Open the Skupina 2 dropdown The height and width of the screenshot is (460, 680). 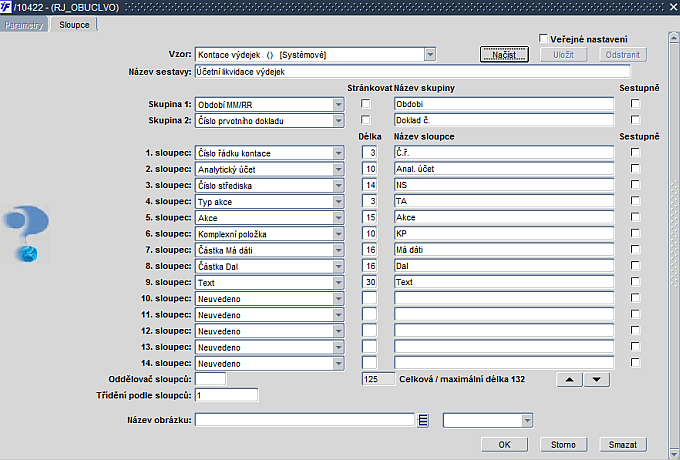338,121
